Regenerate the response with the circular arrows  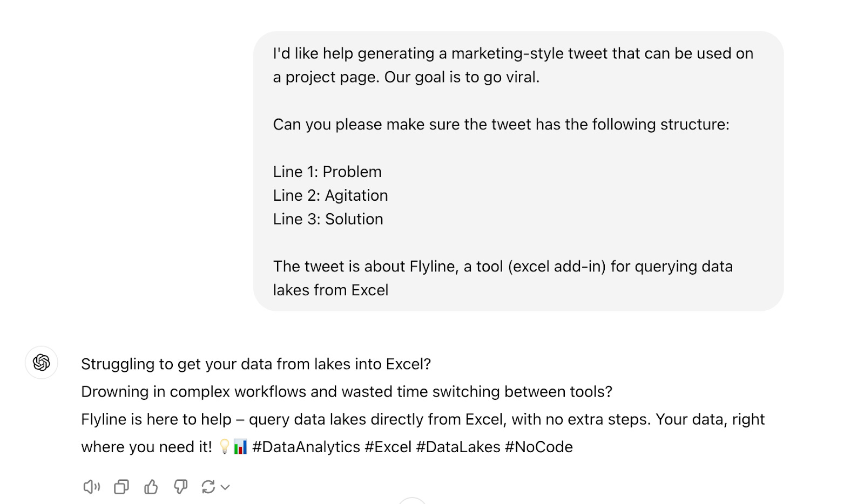click(x=208, y=487)
